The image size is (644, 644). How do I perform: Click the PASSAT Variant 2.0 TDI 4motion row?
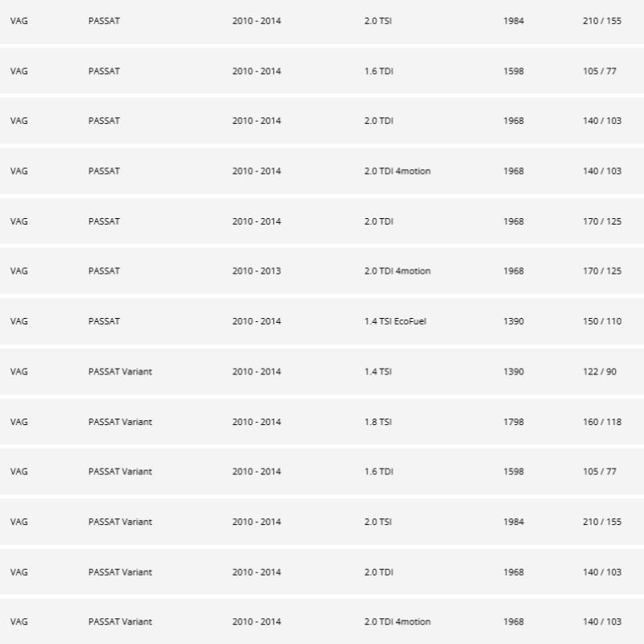click(x=322, y=621)
